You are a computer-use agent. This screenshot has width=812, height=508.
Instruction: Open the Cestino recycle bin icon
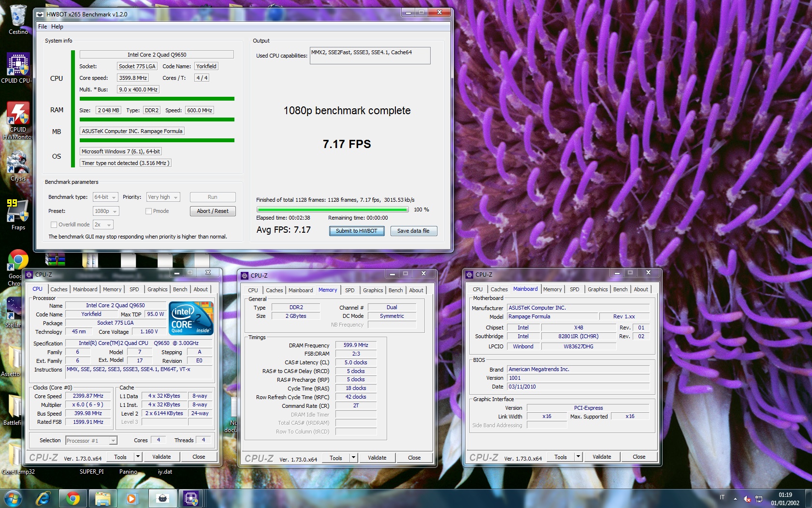[x=18, y=19]
